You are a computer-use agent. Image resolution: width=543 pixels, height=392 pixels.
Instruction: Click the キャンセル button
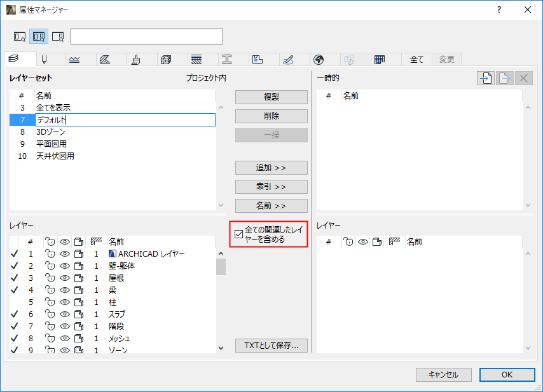pos(444,375)
